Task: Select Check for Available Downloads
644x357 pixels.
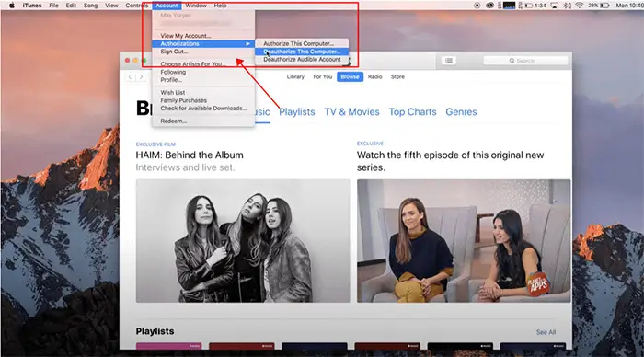Action: click(203, 108)
